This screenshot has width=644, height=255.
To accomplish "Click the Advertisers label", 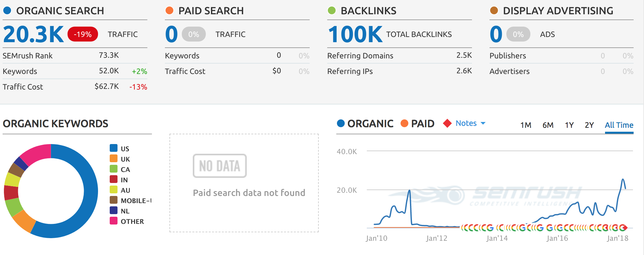I will (510, 71).
